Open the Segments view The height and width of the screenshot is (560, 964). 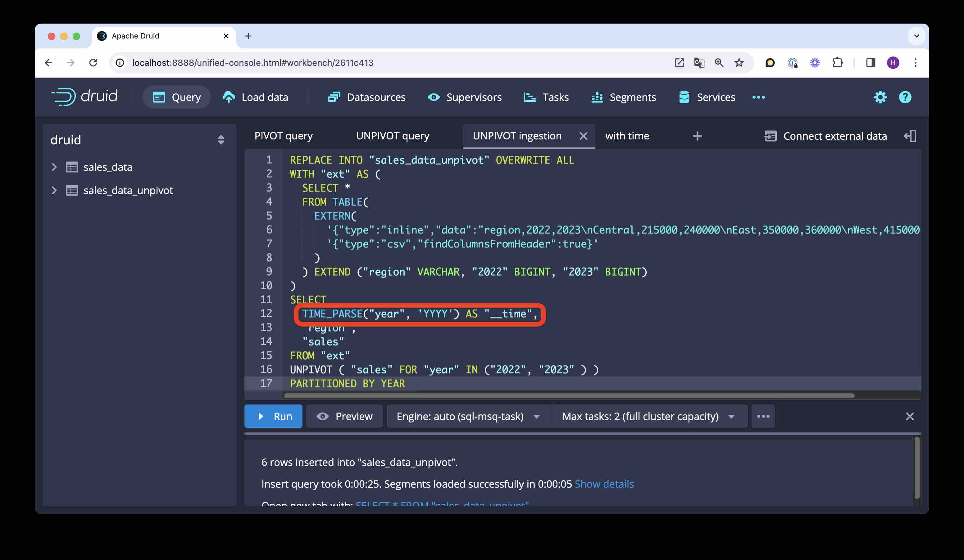click(x=624, y=97)
